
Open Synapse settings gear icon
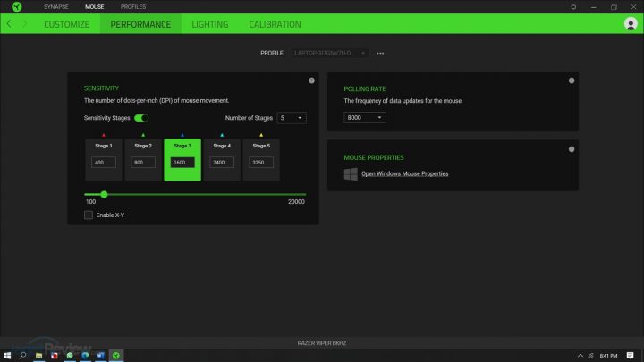(x=573, y=6)
